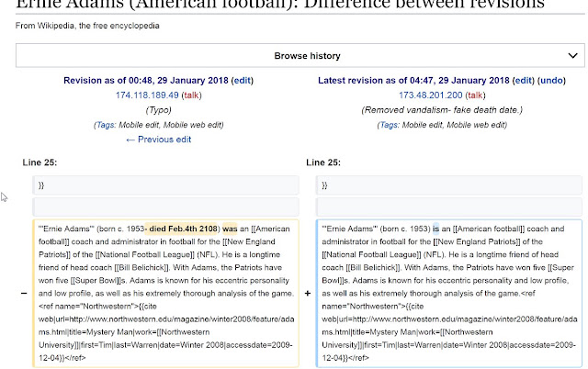Click edit link for the 00:48 revision
Viewport: 588px width, 369px height.
point(243,81)
